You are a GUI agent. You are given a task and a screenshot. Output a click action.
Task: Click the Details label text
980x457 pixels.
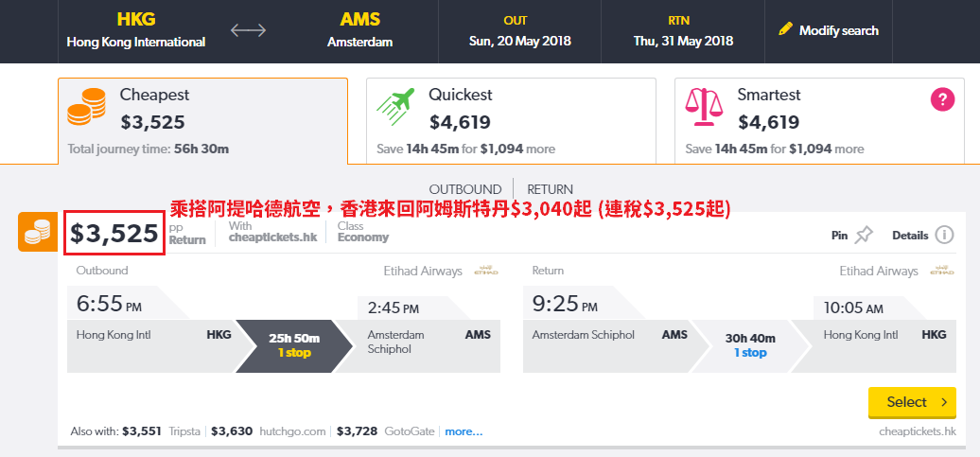click(910, 236)
